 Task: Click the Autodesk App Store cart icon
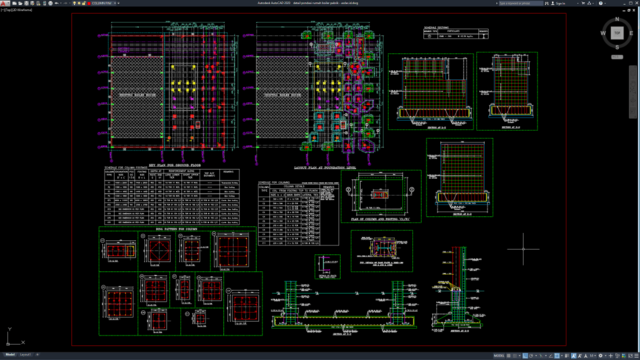tap(583, 3)
